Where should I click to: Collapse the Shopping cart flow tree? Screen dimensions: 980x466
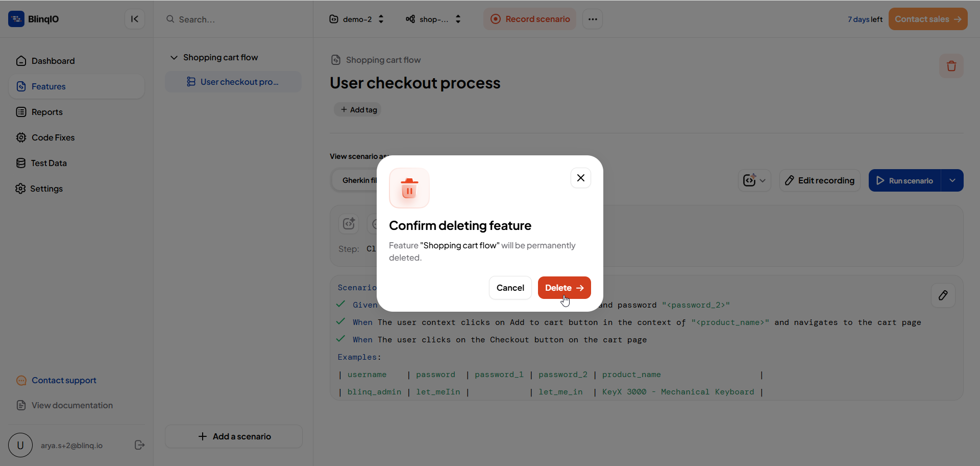click(x=174, y=57)
